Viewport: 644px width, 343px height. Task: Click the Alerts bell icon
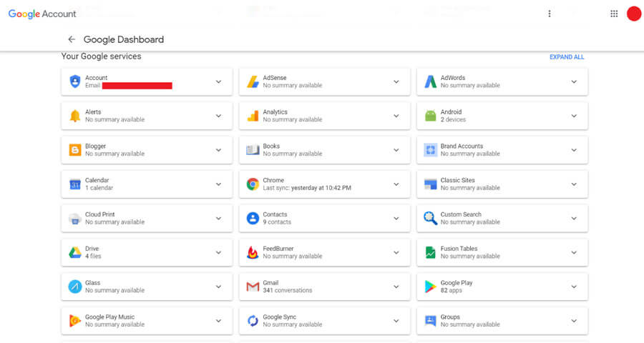[74, 116]
